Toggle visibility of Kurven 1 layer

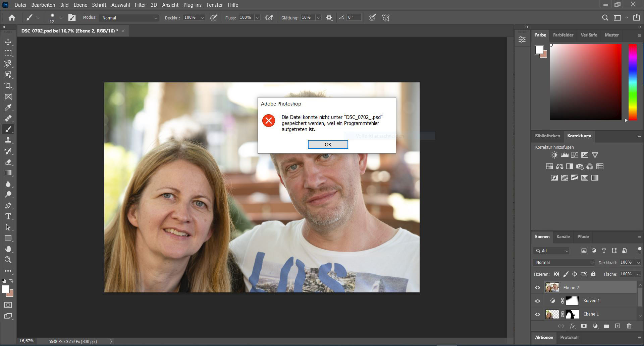[x=537, y=301]
